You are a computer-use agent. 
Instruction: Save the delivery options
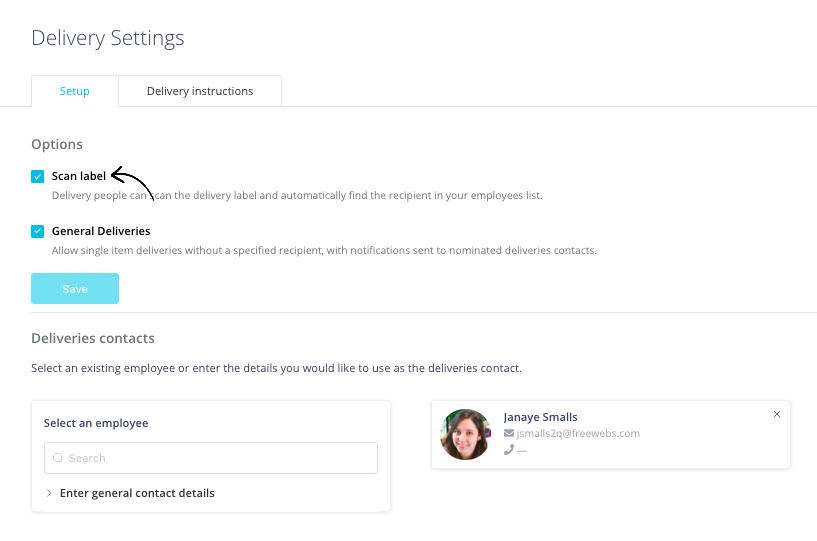(75, 289)
